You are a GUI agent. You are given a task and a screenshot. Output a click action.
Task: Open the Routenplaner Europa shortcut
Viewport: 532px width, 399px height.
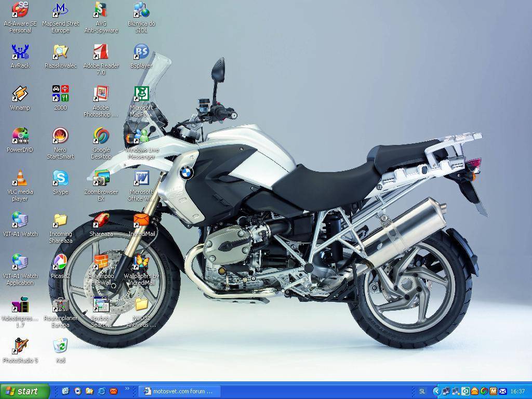pos(60,312)
